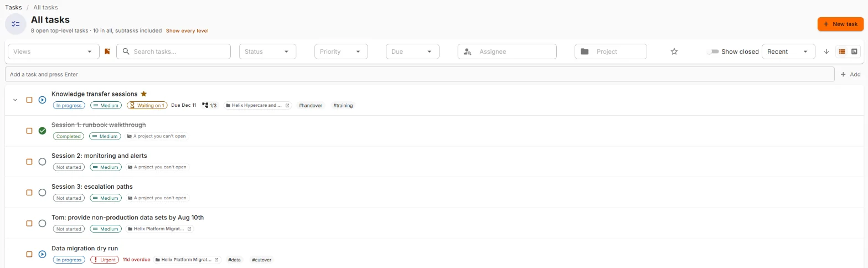Select checkbox for Session 2 monitoring and alerts
This screenshot has height=268, width=868.
click(29, 162)
